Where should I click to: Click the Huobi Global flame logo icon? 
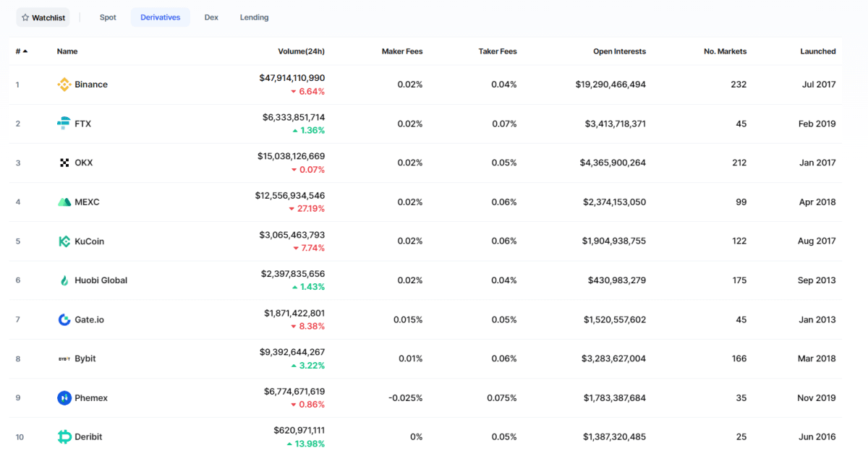[64, 280]
